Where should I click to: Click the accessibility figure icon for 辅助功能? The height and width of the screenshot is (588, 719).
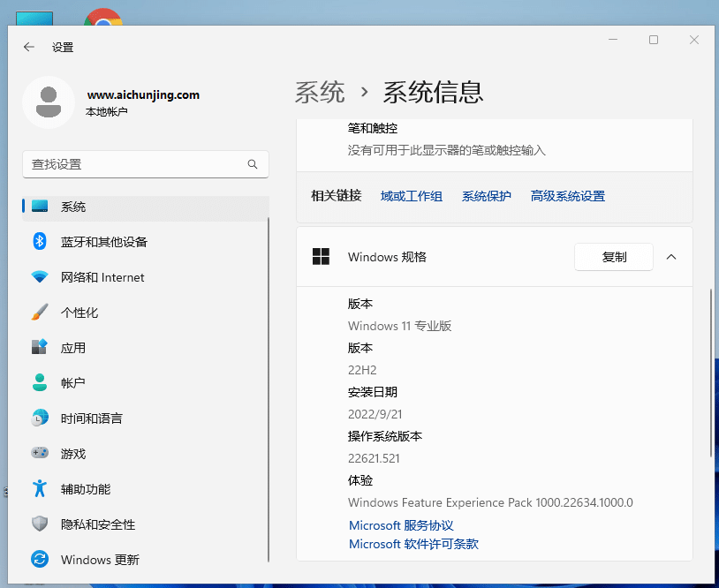[x=40, y=488]
